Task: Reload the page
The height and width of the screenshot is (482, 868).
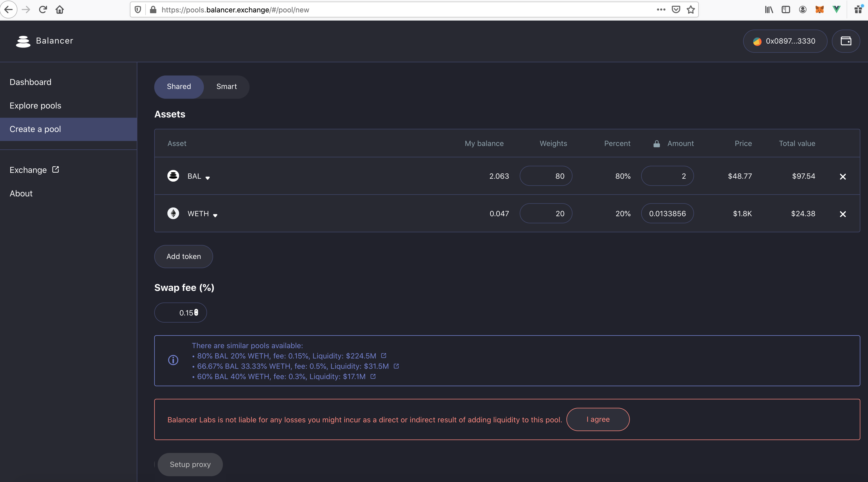Action: tap(43, 10)
